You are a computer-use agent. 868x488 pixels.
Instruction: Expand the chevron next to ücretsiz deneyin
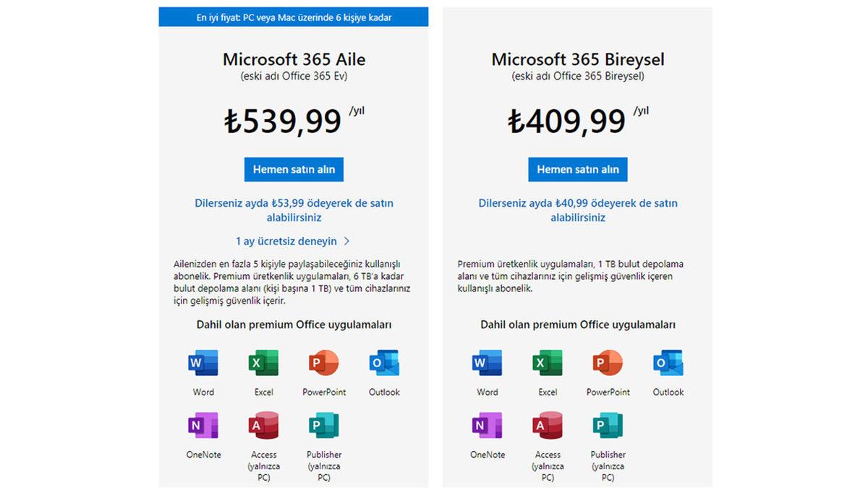pos(346,241)
